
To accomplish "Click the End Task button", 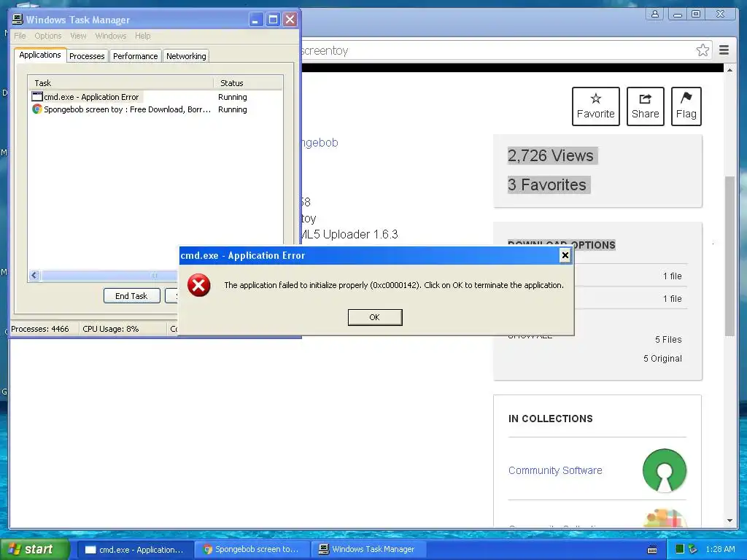I will (131, 296).
